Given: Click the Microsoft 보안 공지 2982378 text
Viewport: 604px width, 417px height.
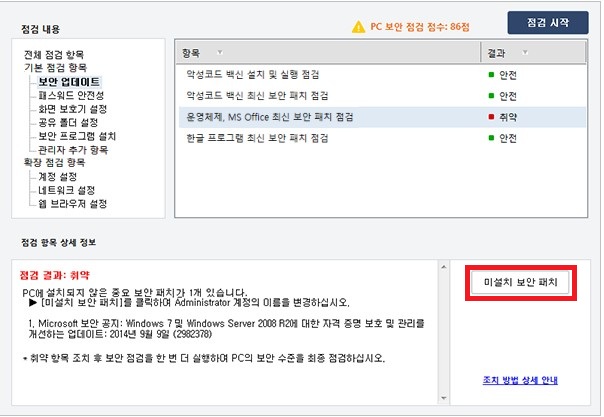Looking at the screenshot, I should tap(226, 328).
